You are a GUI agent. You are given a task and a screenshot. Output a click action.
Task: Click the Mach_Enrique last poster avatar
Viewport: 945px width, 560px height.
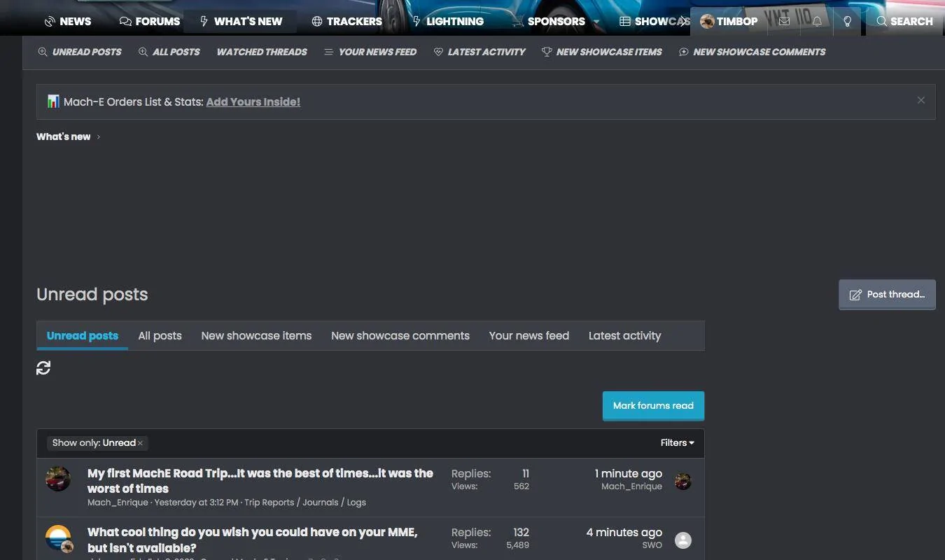click(x=682, y=481)
